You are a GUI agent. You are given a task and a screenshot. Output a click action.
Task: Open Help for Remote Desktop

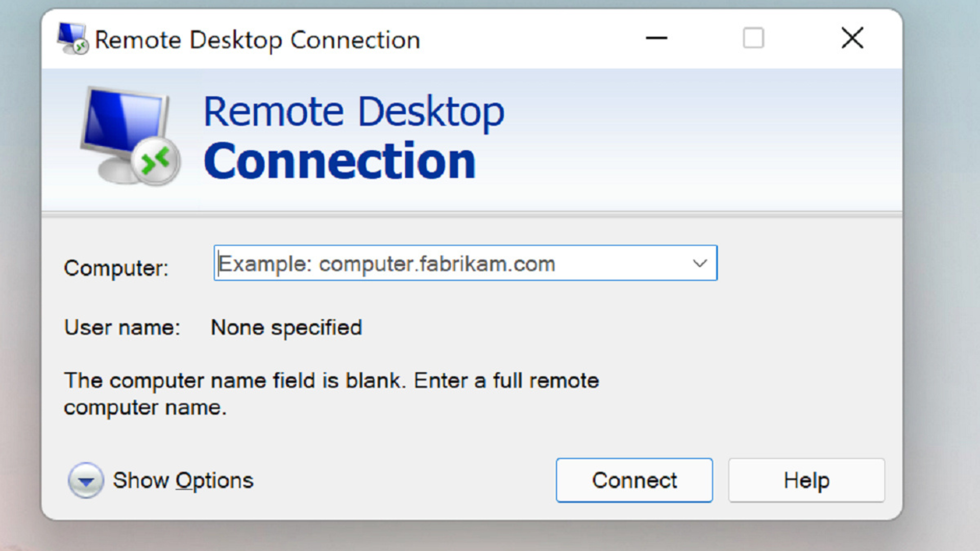806,480
